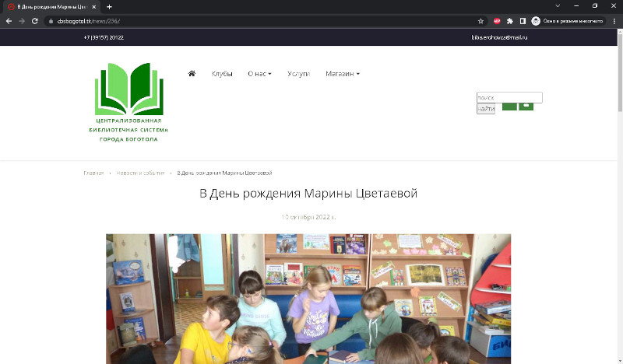The height and width of the screenshot is (364, 623).
Task: Click the article photo of children
Action: [308, 299]
